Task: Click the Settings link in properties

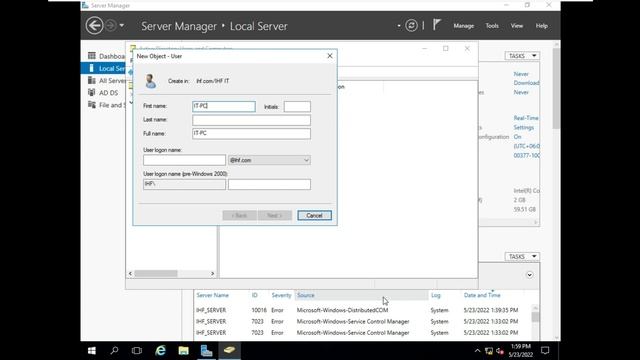Action: pos(523,127)
